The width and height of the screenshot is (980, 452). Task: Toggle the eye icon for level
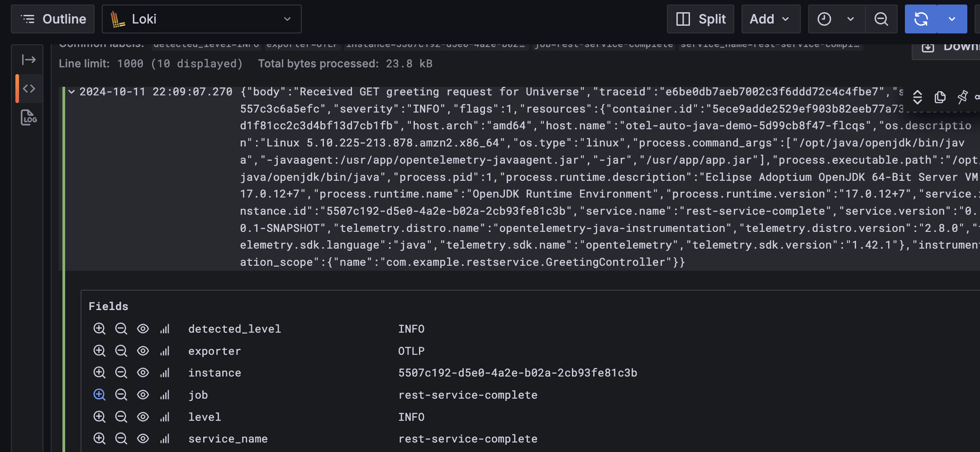tap(143, 417)
